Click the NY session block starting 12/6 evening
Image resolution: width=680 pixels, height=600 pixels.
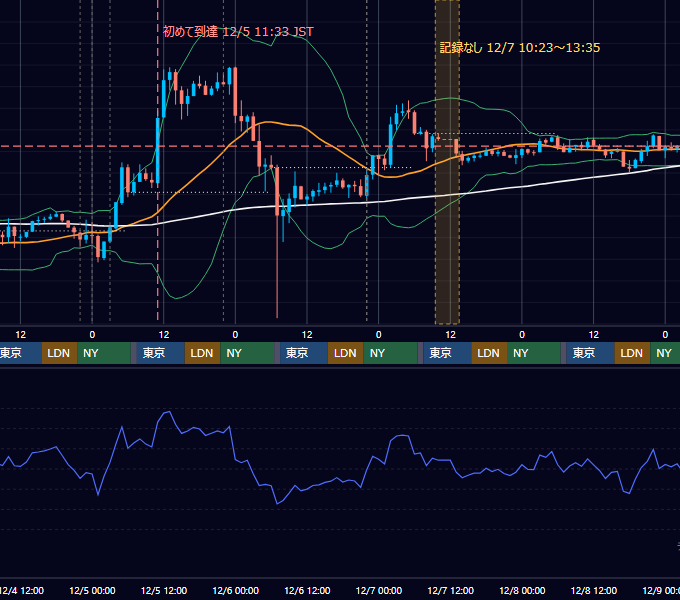(390, 353)
